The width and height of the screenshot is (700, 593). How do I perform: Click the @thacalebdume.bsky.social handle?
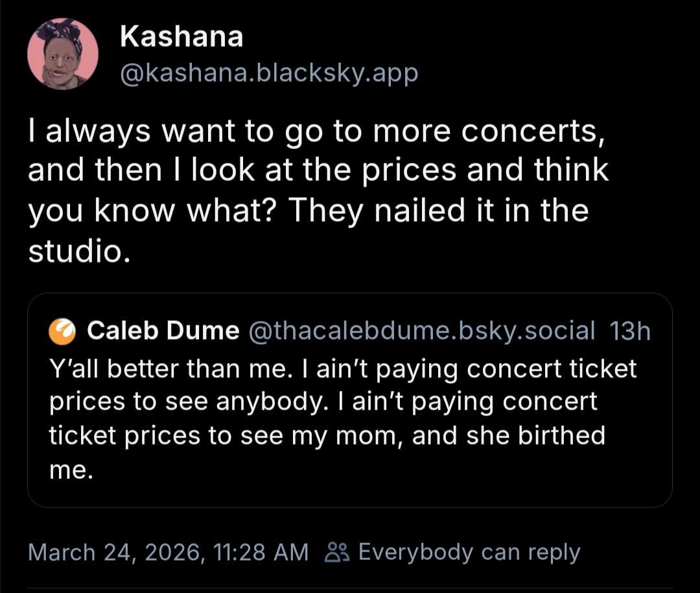coord(422,331)
